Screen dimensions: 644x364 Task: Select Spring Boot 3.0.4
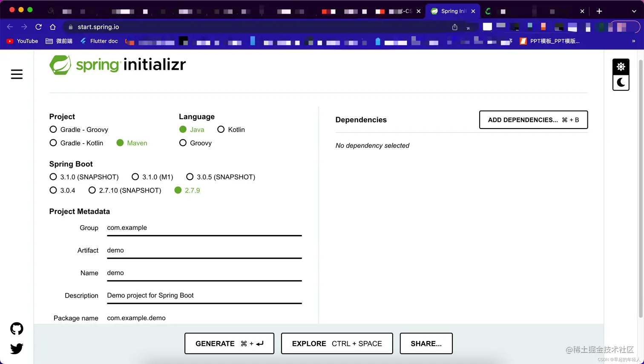[62, 190]
